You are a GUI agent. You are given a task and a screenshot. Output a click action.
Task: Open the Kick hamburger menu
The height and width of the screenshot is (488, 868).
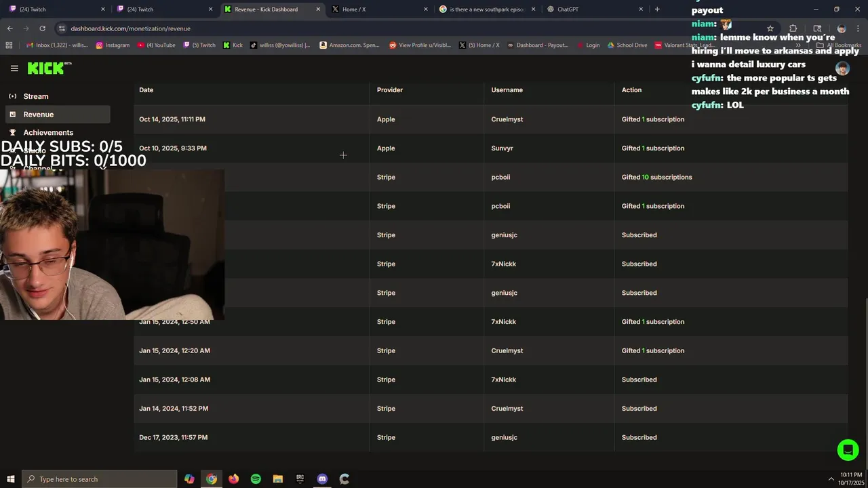tap(14, 68)
